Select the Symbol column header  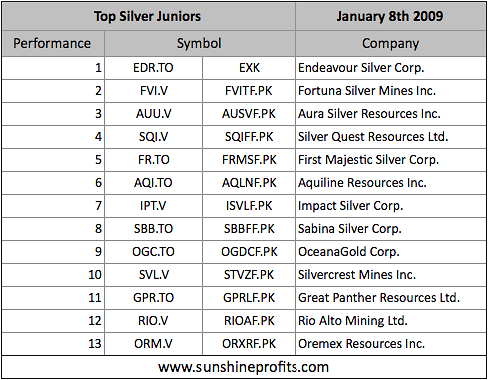point(200,44)
